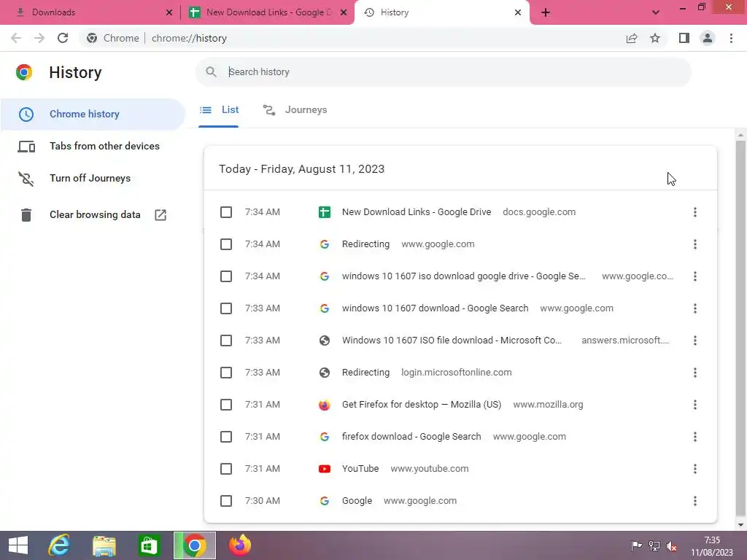The image size is (747, 560).
Task: Switch to the Journeys tab
Action: (295, 110)
